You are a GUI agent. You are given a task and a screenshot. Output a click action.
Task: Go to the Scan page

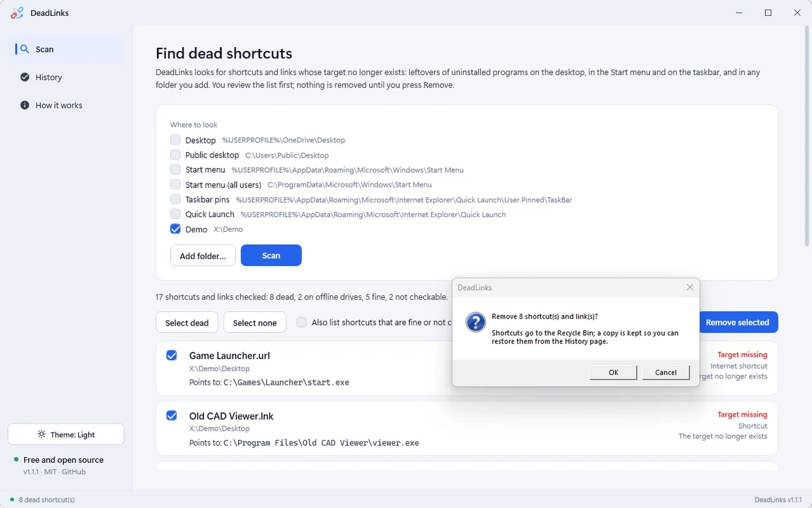click(x=66, y=49)
